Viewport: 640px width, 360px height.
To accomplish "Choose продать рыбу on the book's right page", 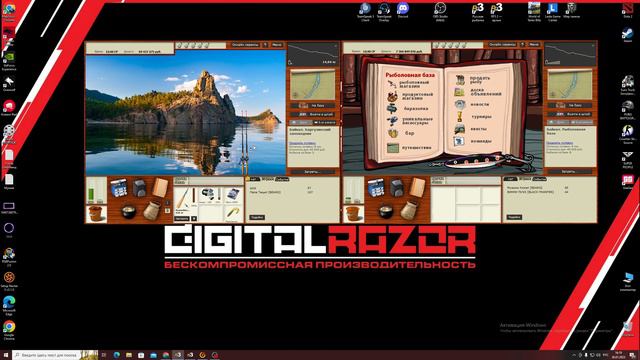I will (x=473, y=80).
